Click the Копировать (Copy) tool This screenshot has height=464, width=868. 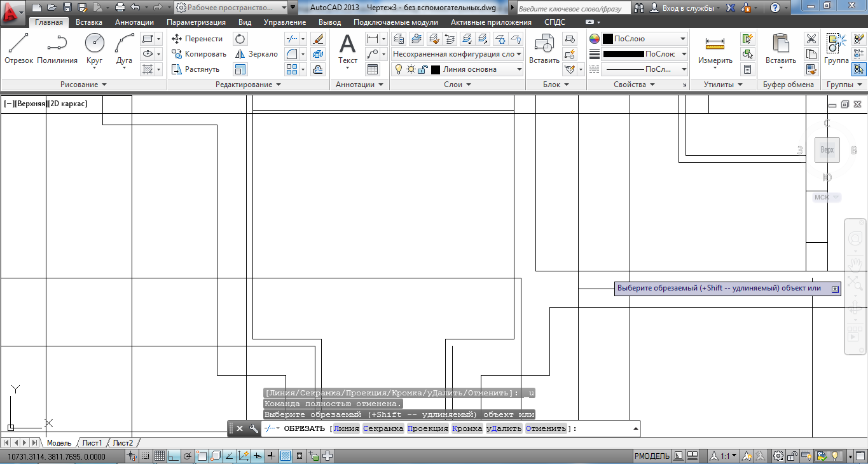pyautogui.click(x=199, y=54)
